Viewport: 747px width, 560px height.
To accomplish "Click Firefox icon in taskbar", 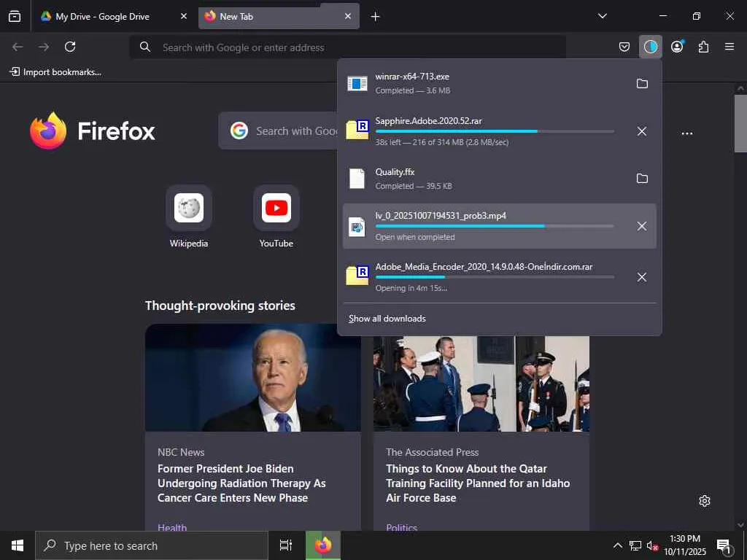I will pyautogui.click(x=323, y=545).
